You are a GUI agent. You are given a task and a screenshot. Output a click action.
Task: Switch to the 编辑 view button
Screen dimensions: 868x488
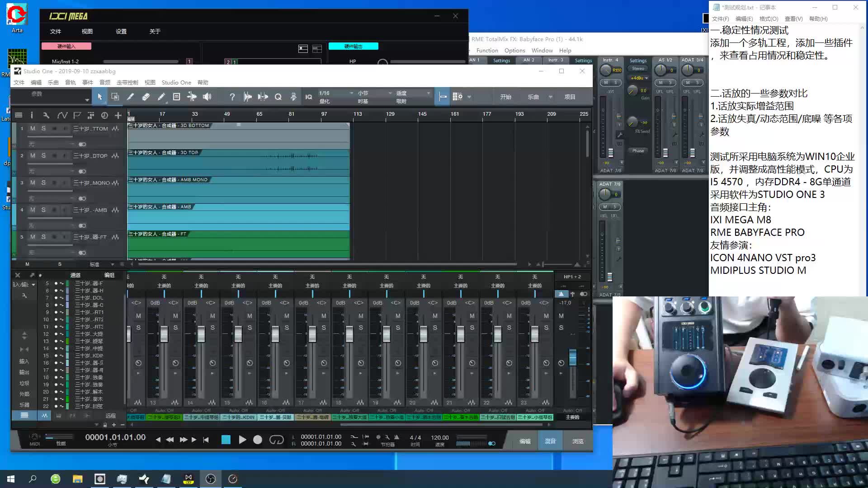point(525,441)
